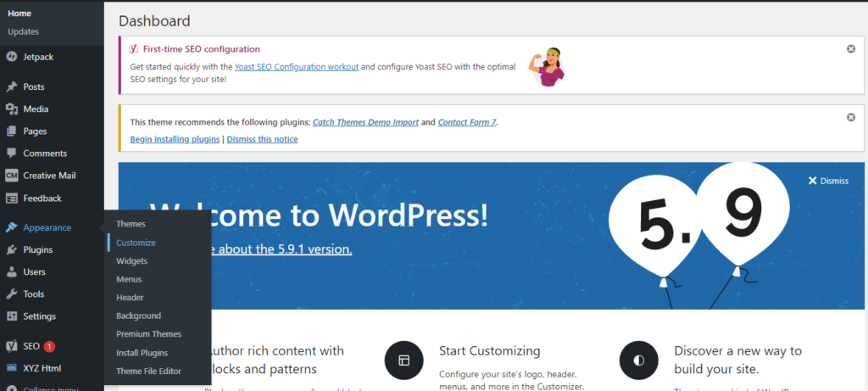The image size is (868, 391).
Task: Dismiss the Welcome to WordPress panel
Action: [x=828, y=181]
